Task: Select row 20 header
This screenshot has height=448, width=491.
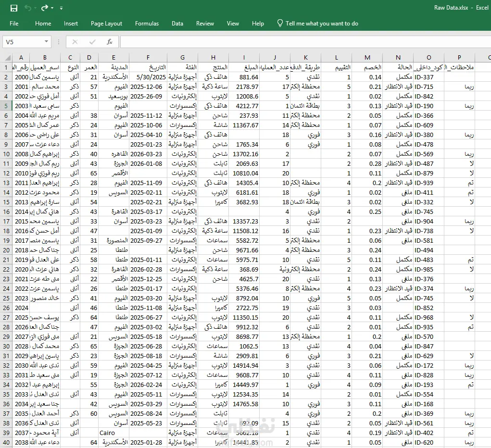Action: (6, 250)
